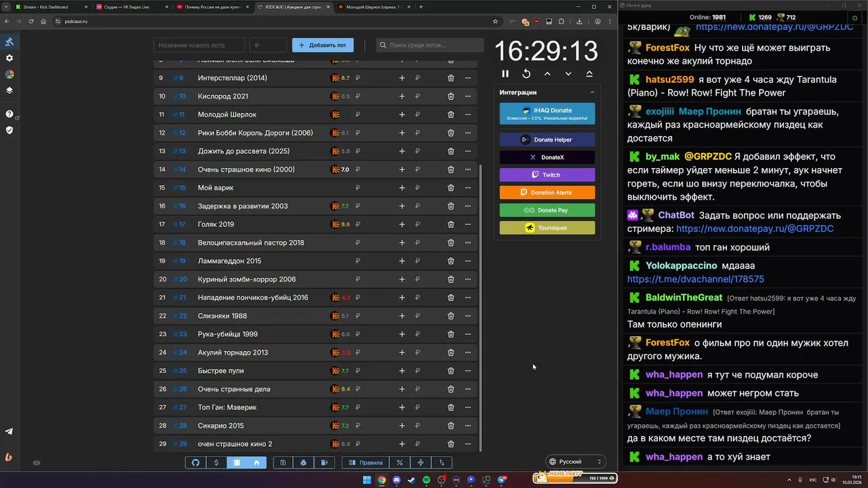This screenshot has height=488, width=868.
Task: Add amount to Молодой Шерлок with plus
Action: [402, 115]
